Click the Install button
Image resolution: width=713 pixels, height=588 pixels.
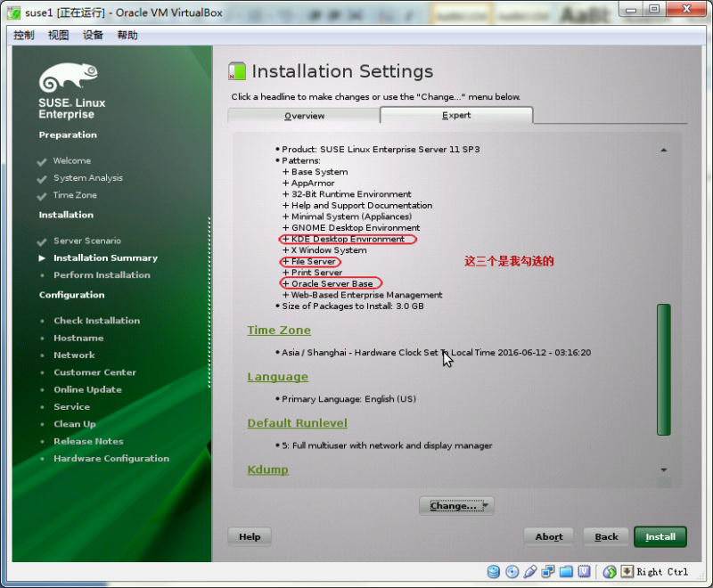click(660, 536)
